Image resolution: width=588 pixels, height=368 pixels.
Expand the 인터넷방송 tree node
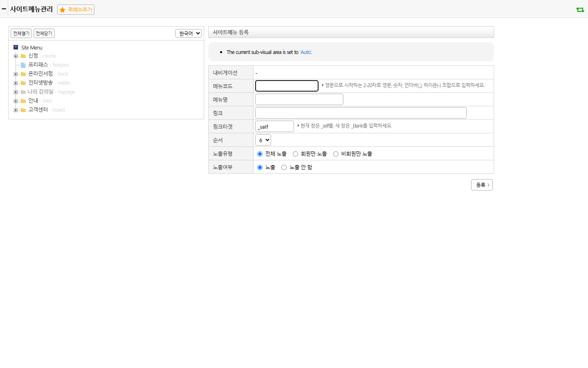click(x=16, y=83)
